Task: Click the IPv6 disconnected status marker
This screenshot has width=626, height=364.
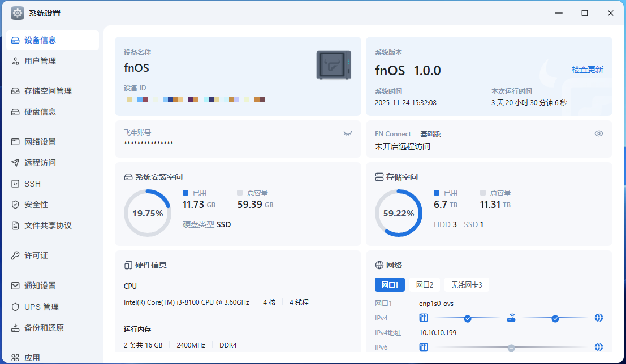Action: click(x=511, y=348)
